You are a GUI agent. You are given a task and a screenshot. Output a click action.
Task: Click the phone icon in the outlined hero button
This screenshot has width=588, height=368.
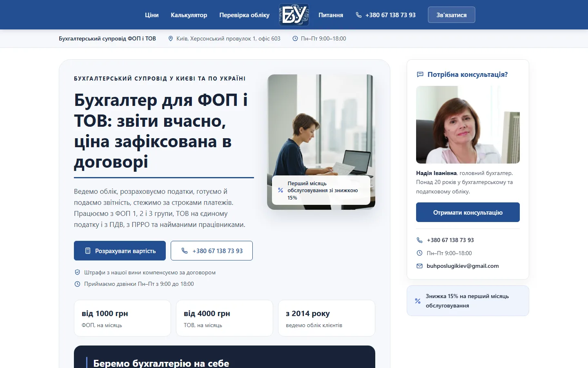(185, 251)
